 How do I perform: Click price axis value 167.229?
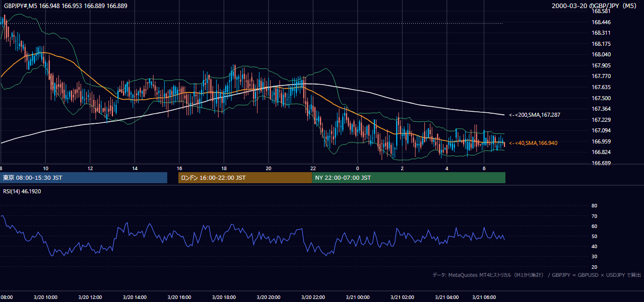(x=601, y=120)
